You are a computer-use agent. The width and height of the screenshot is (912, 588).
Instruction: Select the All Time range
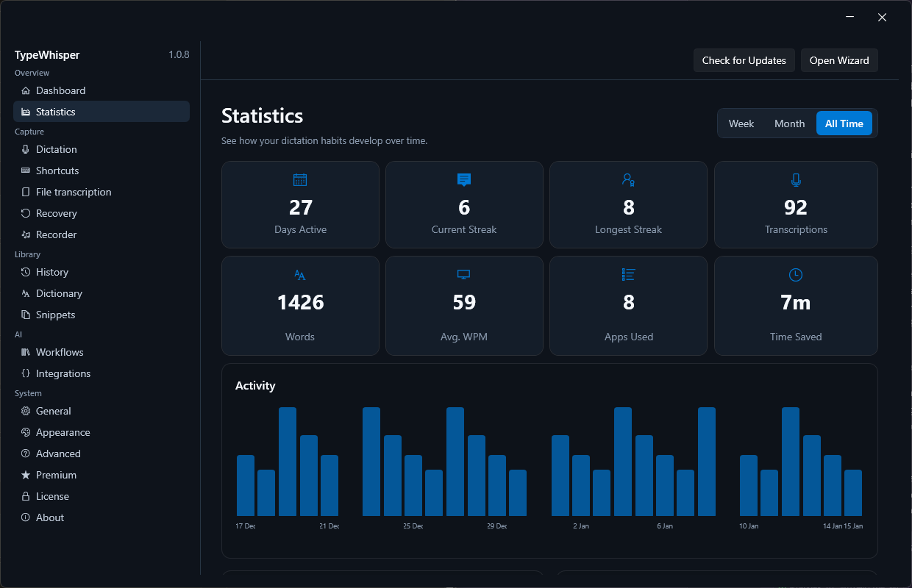pos(844,123)
